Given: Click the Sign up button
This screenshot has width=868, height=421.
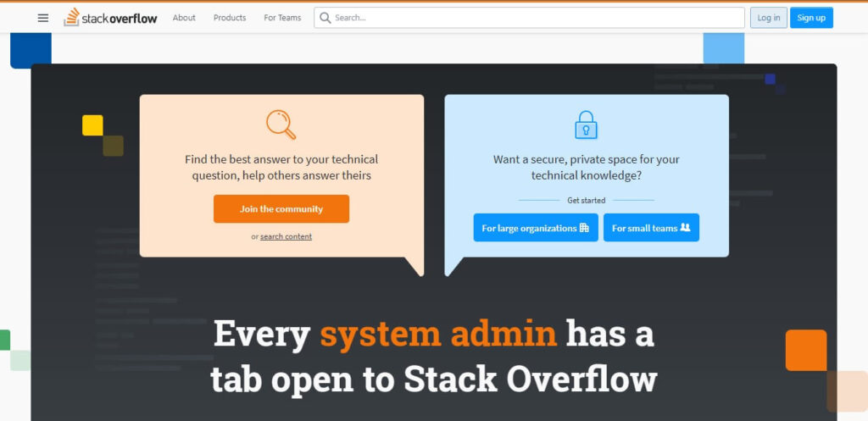Looking at the screenshot, I should tap(811, 18).
